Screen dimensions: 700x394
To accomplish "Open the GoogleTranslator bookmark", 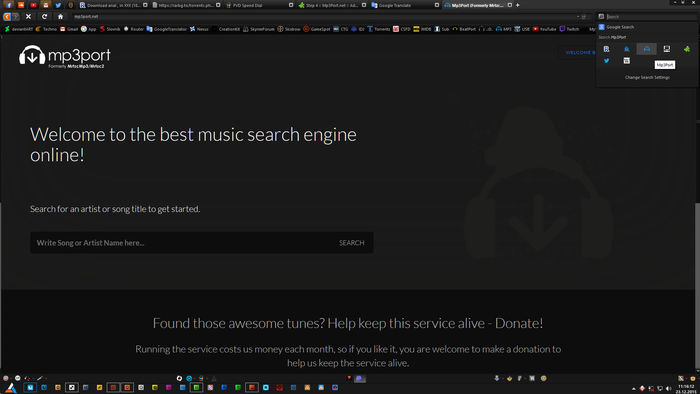I will (167, 29).
